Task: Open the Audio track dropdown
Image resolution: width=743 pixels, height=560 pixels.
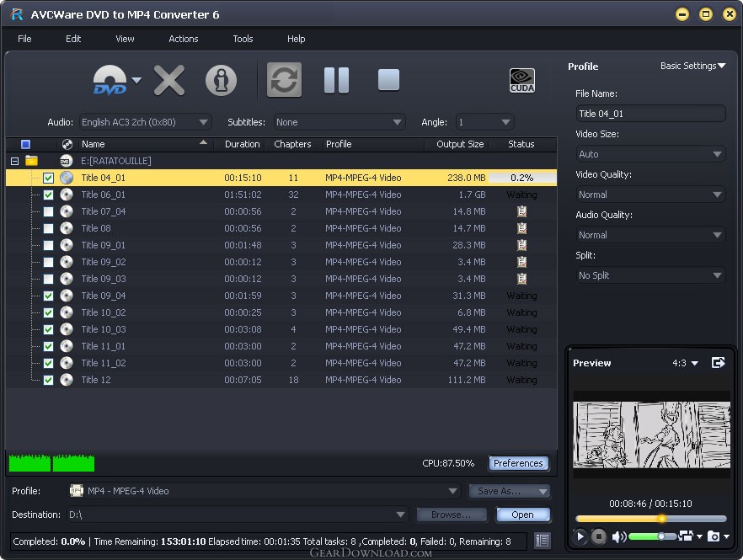Action: click(x=145, y=122)
